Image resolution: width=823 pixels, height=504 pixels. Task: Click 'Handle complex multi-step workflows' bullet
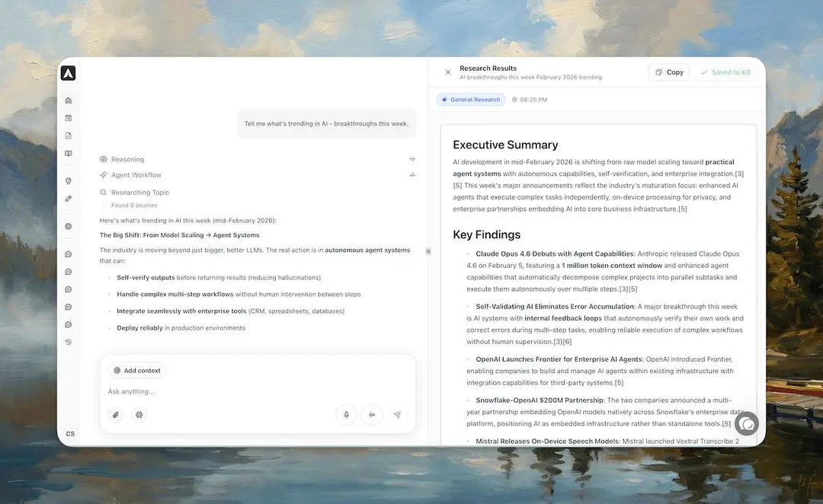point(239,294)
